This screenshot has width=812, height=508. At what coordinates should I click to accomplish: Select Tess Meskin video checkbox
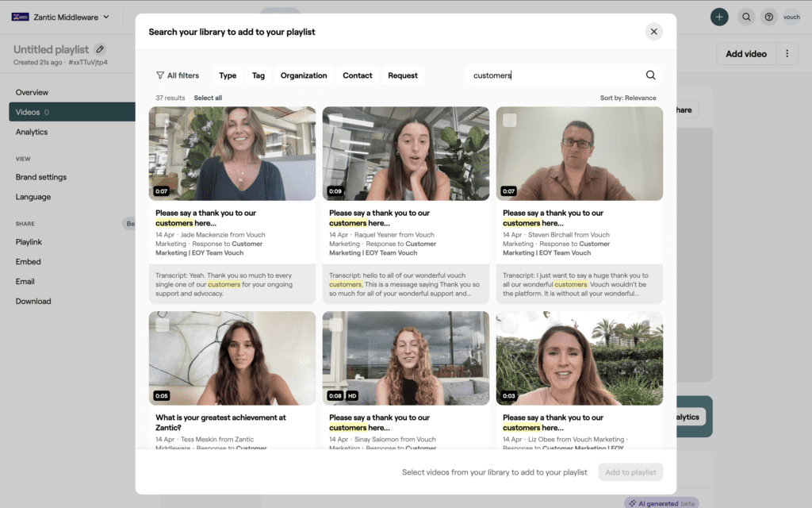coord(162,325)
